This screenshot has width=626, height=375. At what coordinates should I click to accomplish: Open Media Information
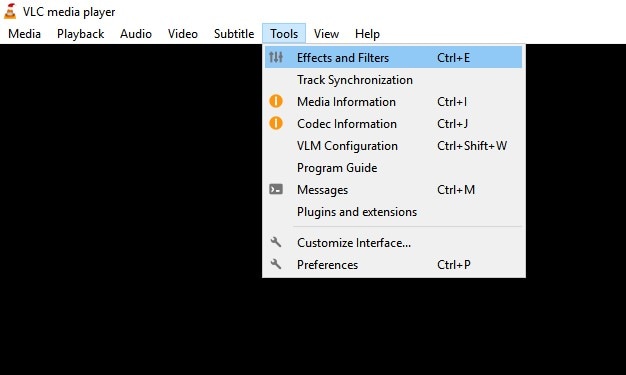pos(393,101)
